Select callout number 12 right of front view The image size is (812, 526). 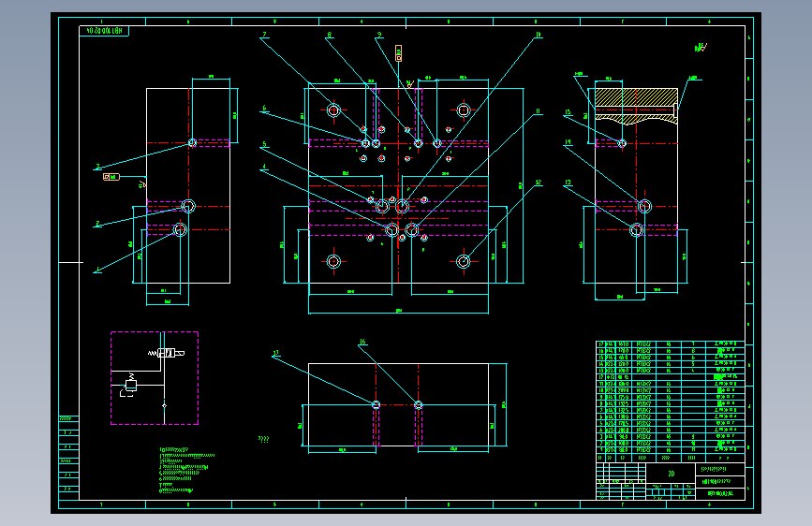(538, 183)
